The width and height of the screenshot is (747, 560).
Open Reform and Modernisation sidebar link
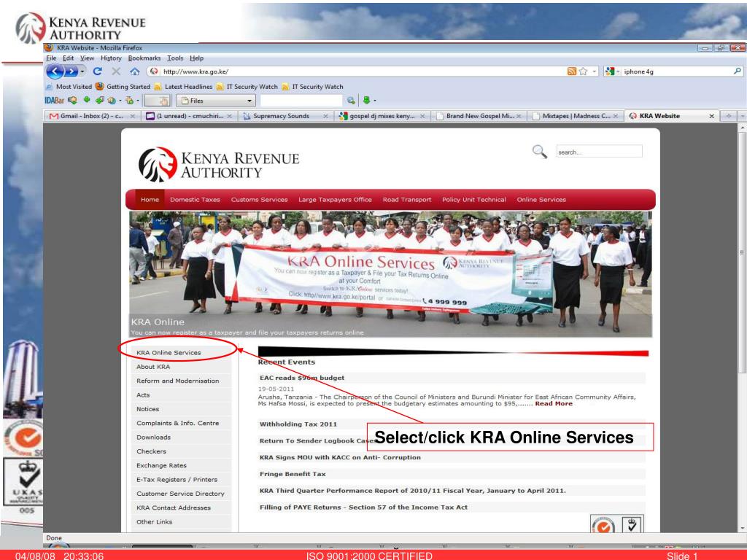click(x=178, y=381)
